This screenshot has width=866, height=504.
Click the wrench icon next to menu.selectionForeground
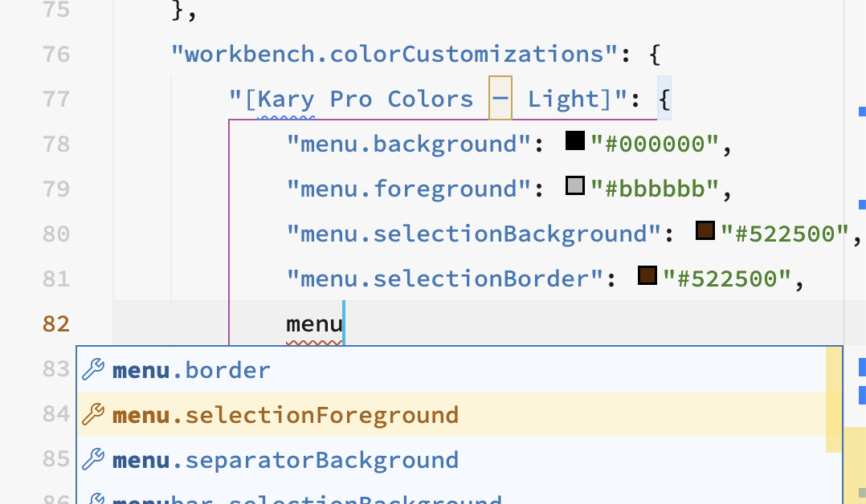93,415
